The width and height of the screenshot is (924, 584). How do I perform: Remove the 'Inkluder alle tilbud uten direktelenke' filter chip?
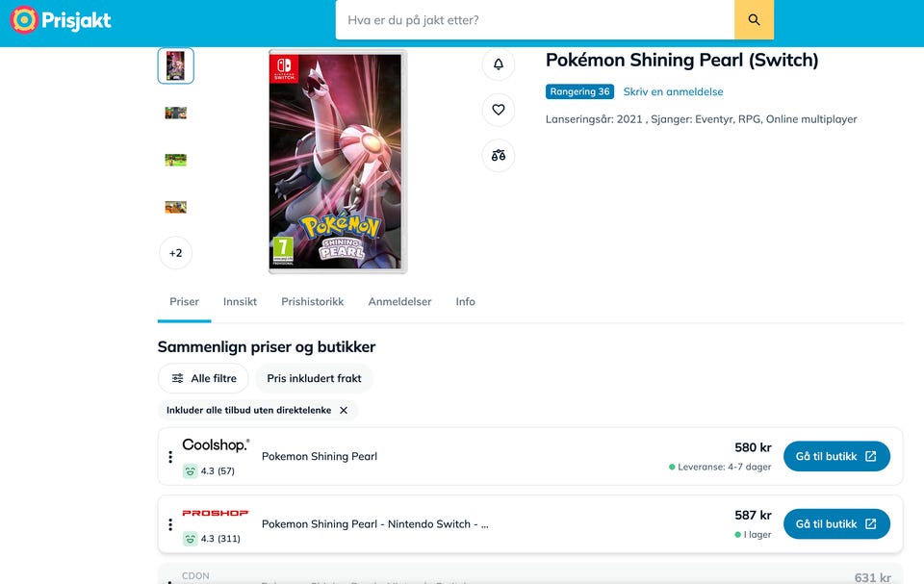point(344,410)
